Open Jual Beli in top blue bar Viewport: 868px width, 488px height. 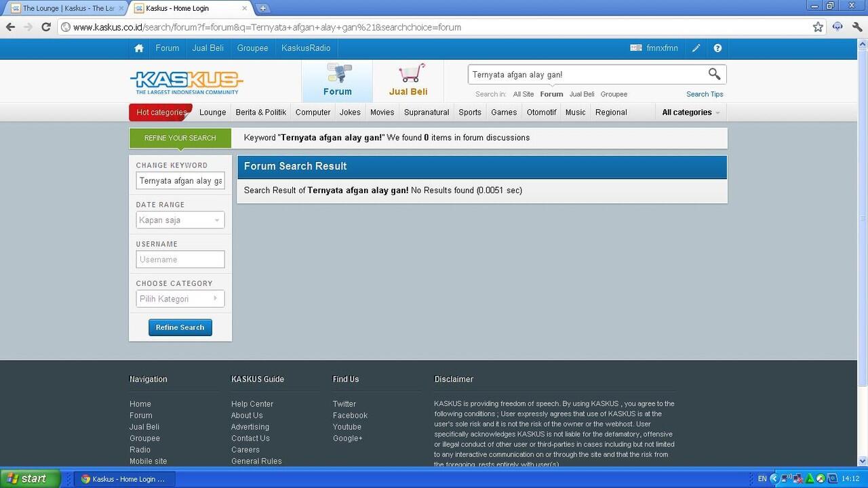pos(208,48)
